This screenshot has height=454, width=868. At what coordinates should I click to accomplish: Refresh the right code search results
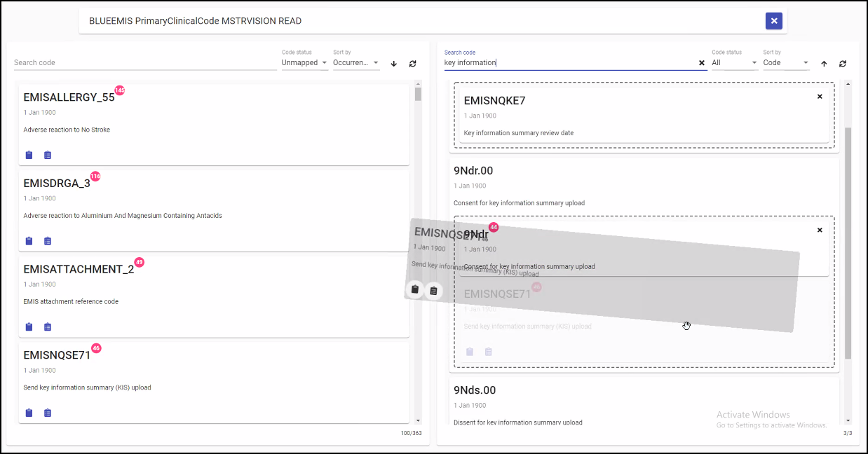point(842,63)
